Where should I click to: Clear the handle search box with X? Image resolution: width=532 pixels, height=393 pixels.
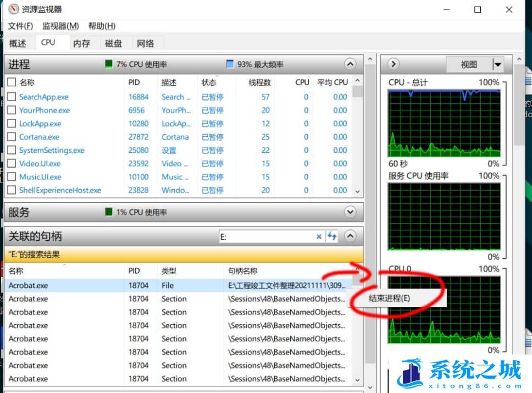point(319,236)
